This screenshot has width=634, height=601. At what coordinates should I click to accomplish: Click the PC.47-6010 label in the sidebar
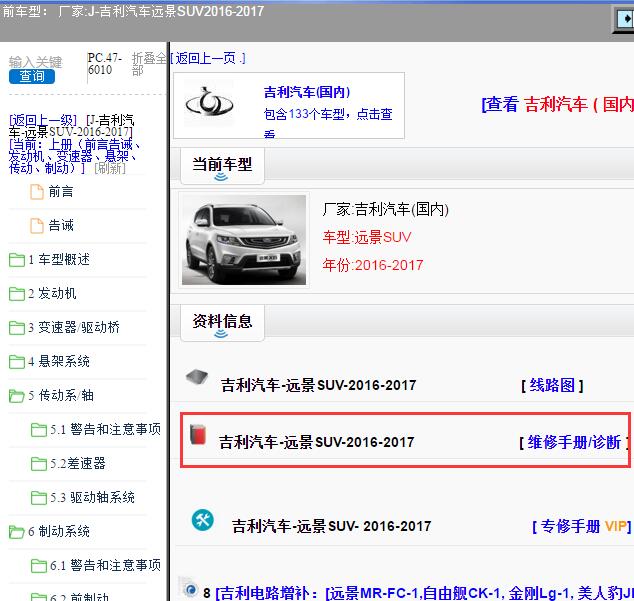pos(105,64)
